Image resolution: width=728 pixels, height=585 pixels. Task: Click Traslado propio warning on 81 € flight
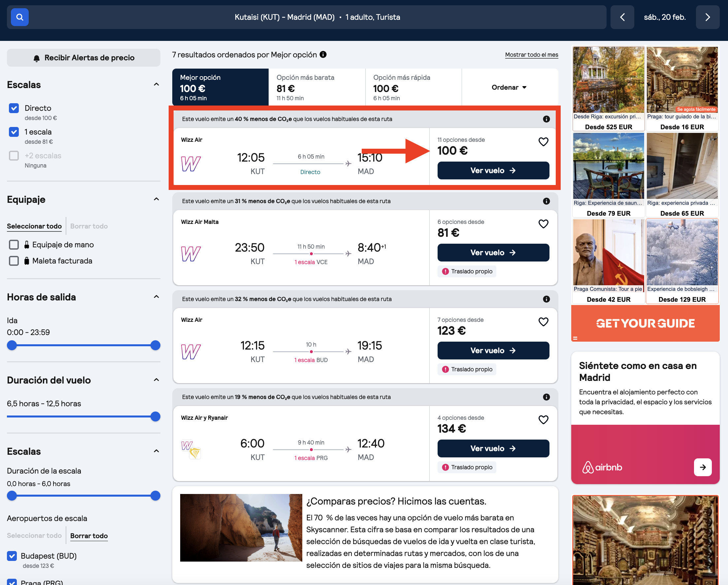pyautogui.click(x=467, y=271)
